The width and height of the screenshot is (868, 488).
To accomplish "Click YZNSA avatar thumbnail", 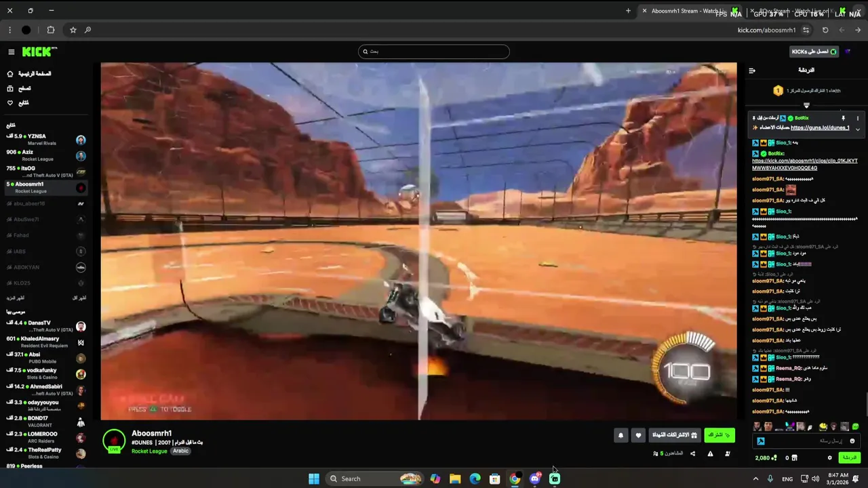I will coord(81,140).
